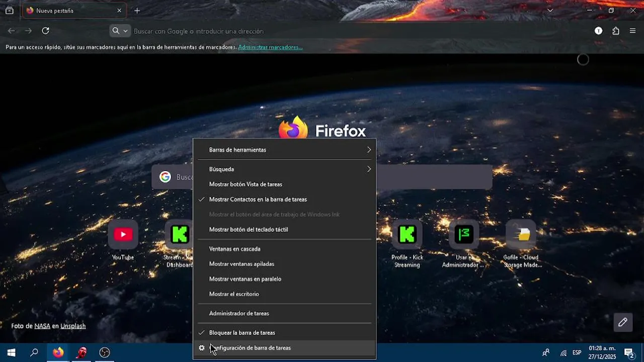644x362 pixels.
Task: Select the Nueva pestaña tab
Action: (74, 11)
